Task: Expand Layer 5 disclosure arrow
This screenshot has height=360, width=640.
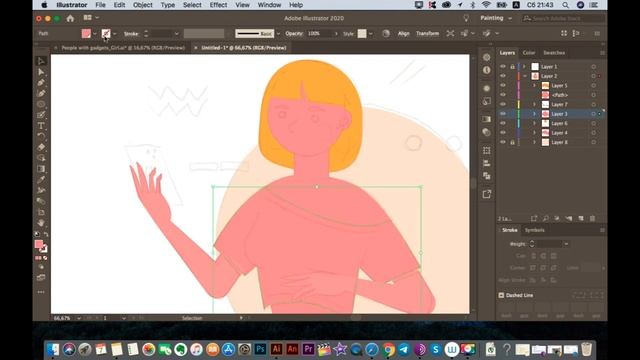Action: (534, 85)
